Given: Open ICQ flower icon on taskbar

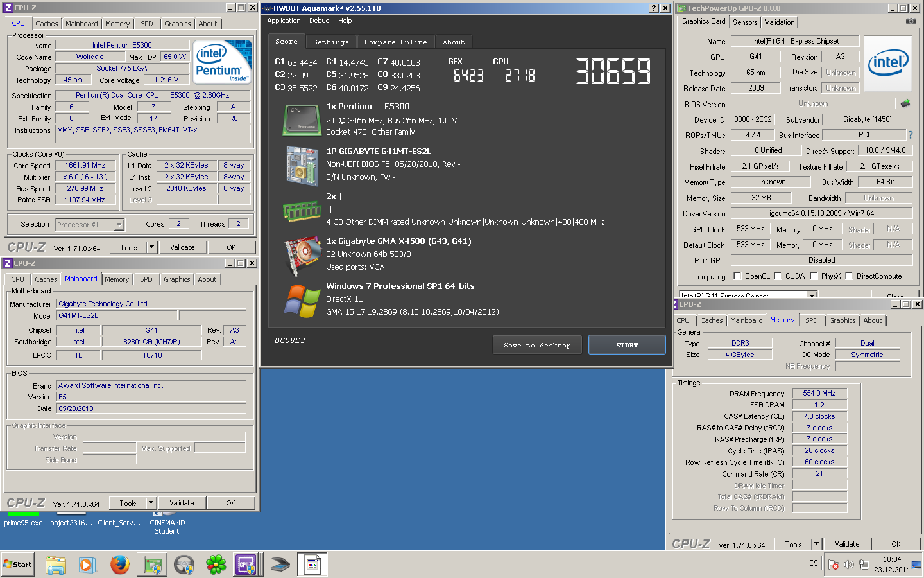Looking at the screenshot, I should [216, 565].
